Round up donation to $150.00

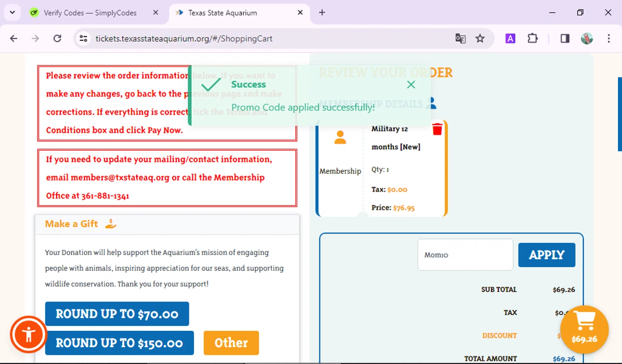[x=119, y=343]
